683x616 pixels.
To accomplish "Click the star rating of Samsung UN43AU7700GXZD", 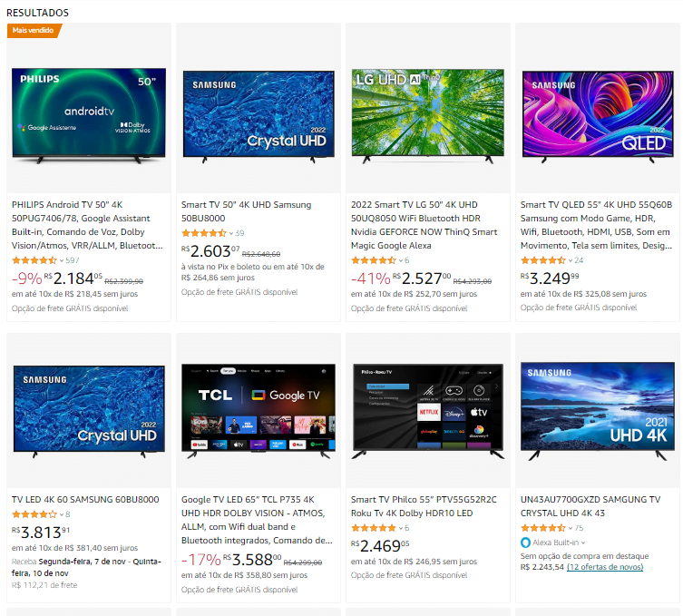I will click(x=543, y=528).
